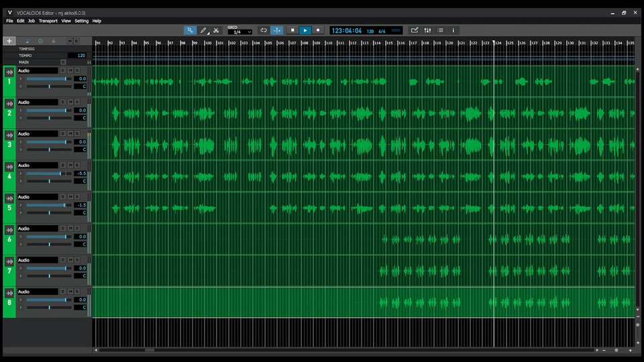
Task: Open the Transport menu
Action: pos(48,21)
